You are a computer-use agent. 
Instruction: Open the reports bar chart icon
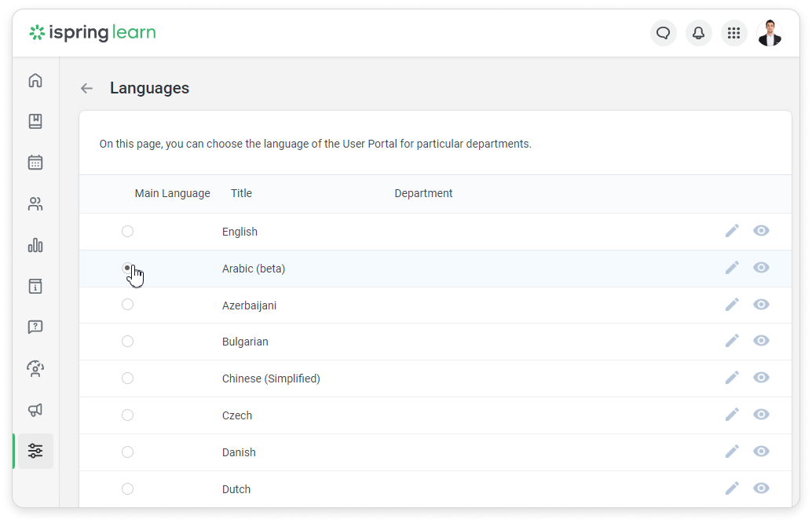(35, 245)
